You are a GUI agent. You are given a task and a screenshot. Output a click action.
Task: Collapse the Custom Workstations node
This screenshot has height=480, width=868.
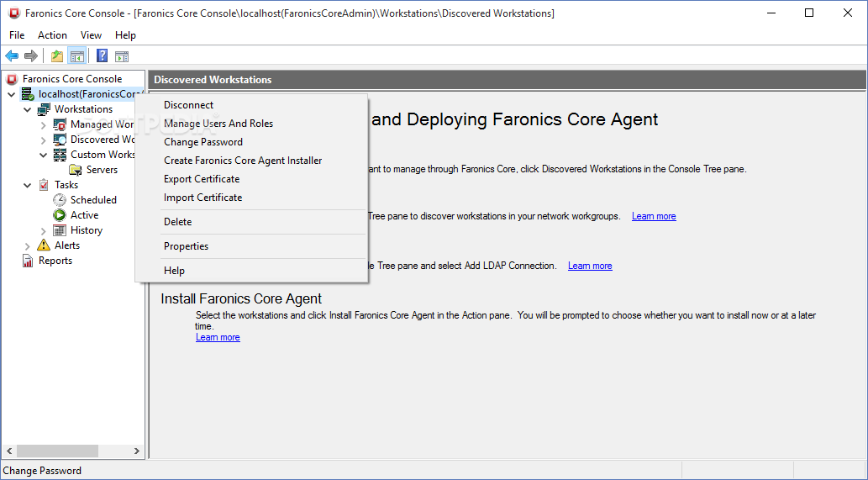tap(43, 155)
